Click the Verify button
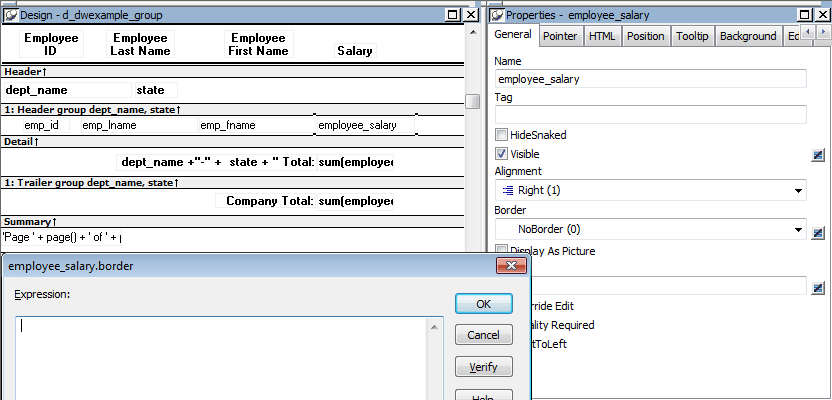832x400 pixels. (x=483, y=367)
